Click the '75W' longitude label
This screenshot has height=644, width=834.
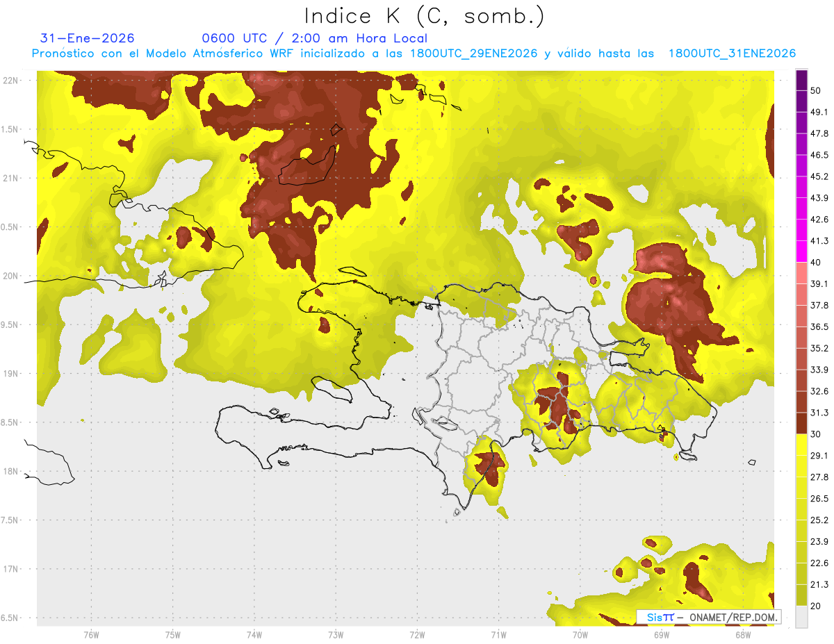(x=173, y=634)
